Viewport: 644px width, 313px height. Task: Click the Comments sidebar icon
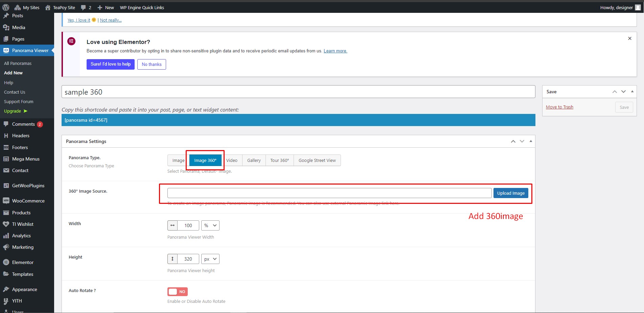(x=6, y=124)
